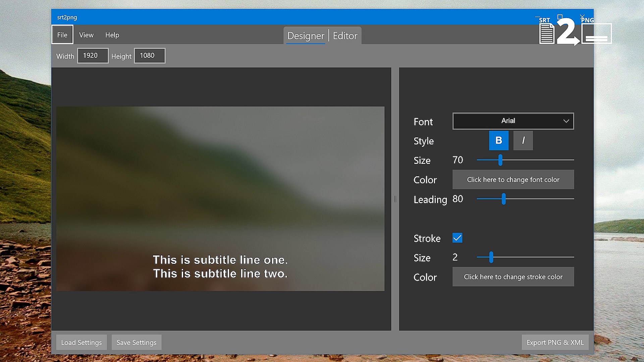This screenshot has height=362, width=644.
Task: Click Save Settings button
Action: (137, 342)
